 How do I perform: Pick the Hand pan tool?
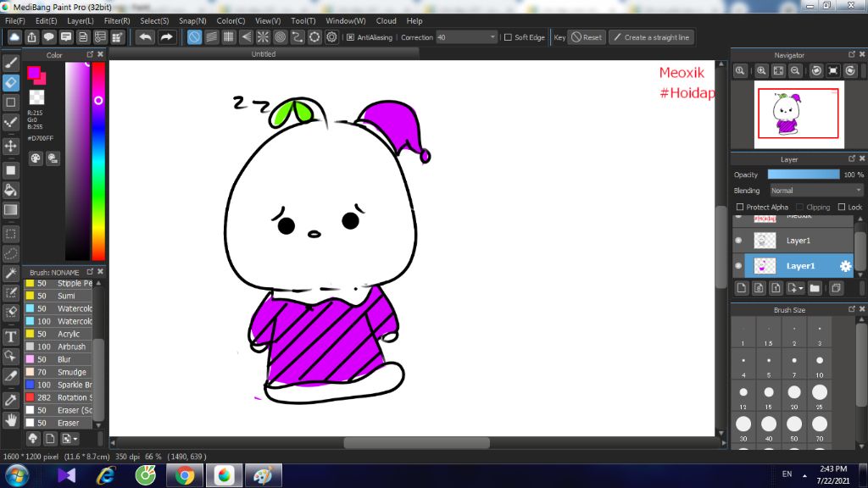click(11, 419)
